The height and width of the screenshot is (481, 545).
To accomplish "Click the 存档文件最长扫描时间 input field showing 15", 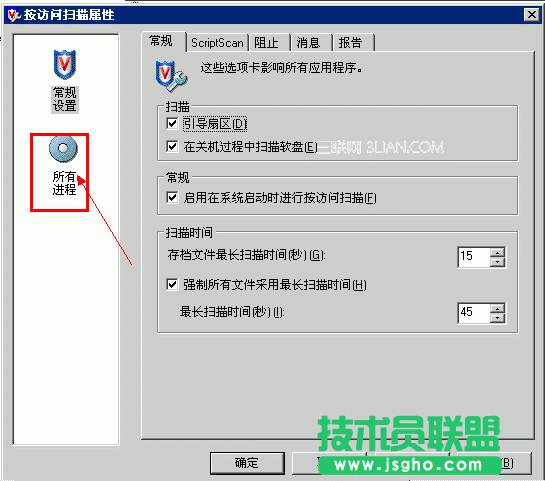I will [x=474, y=257].
